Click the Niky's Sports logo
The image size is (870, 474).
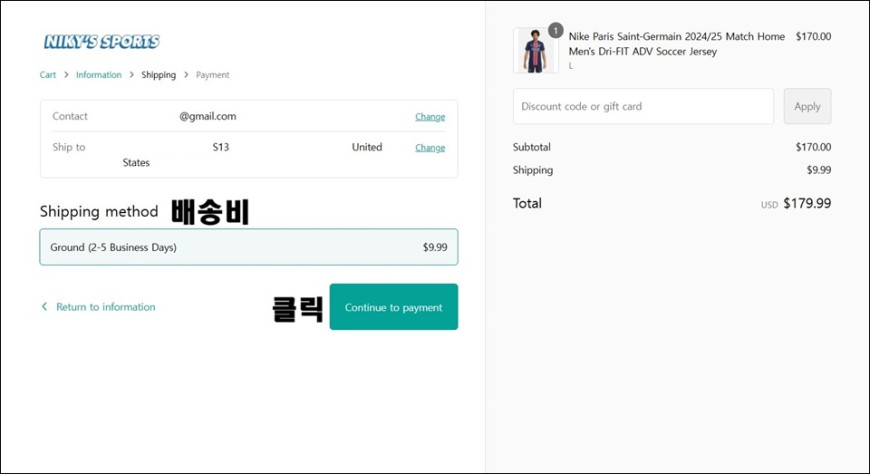(102, 41)
